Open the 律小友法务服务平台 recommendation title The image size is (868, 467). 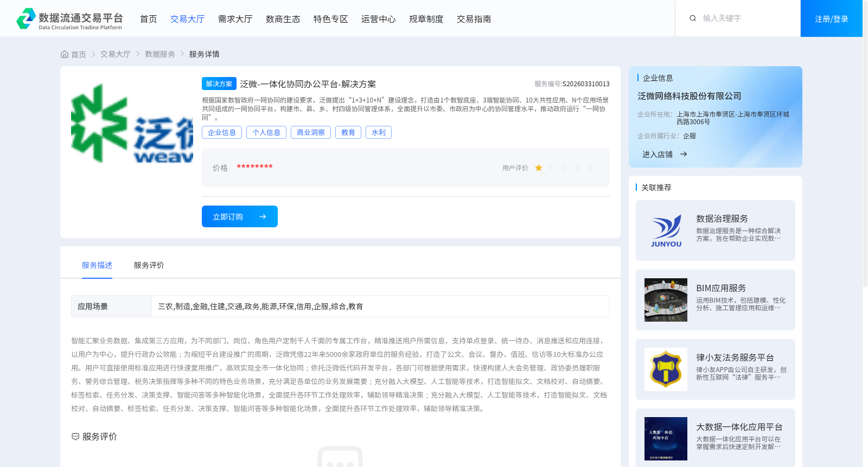735,357
